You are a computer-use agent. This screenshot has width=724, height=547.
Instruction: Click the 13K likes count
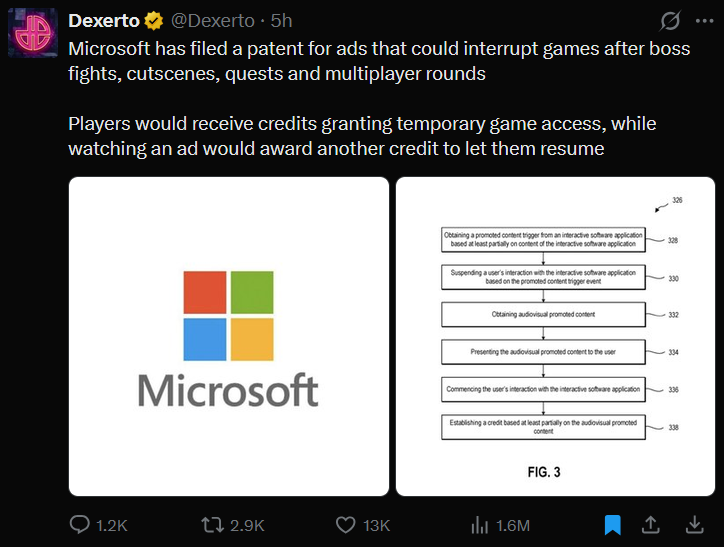click(376, 525)
